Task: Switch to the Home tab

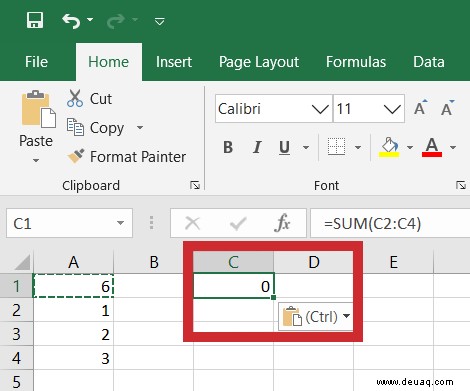Action: coord(108,62)
